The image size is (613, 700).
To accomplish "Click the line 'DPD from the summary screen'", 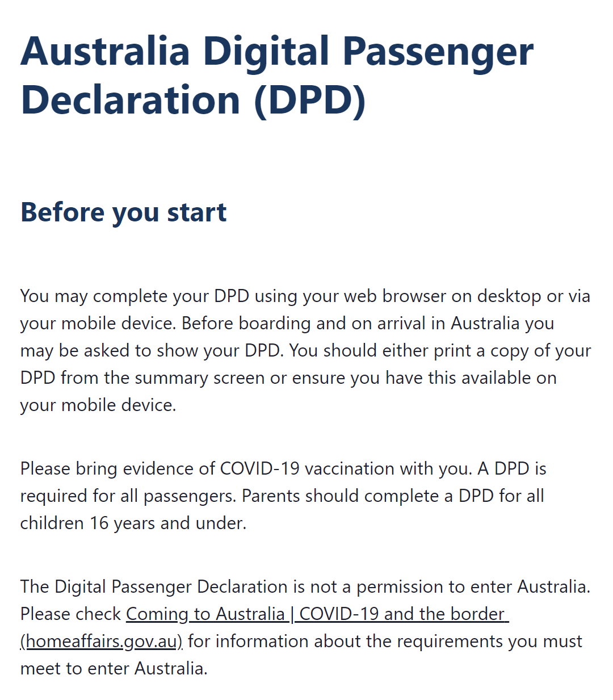I will coord(288,378).
